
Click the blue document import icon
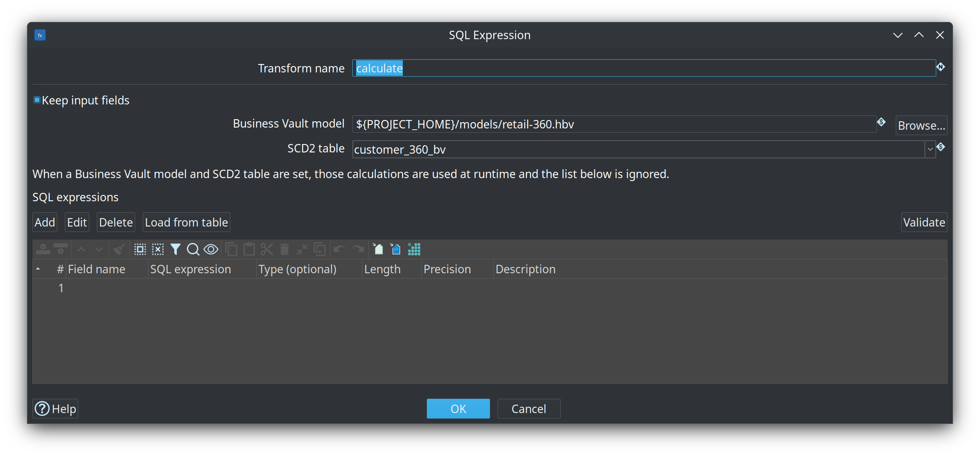pos(396,249)
